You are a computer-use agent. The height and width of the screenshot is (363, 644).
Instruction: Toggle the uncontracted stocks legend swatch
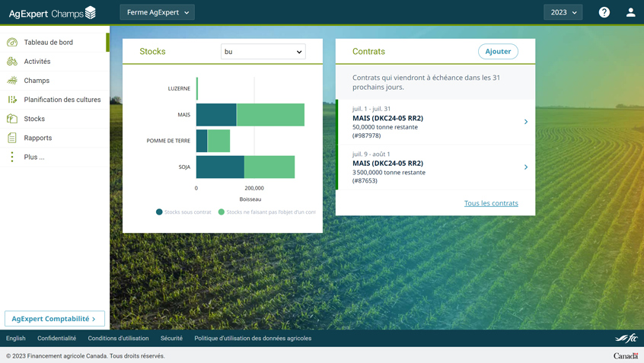click(222, 212)
